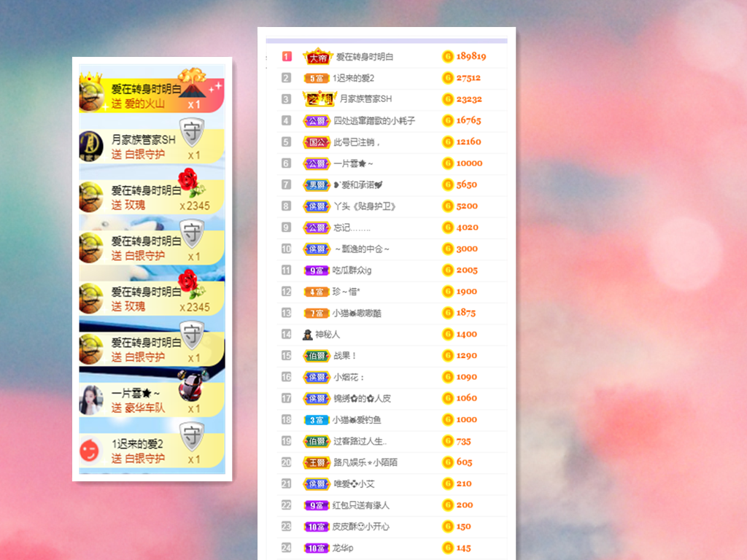Click the 9富 badge beside 吃瓜群众ig
This screenshot has width=747, height=560.
pos(317,271)
